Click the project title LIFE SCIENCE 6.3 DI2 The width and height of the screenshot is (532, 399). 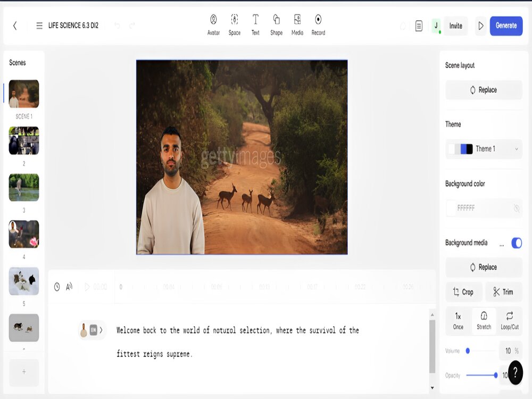point(73,26)
